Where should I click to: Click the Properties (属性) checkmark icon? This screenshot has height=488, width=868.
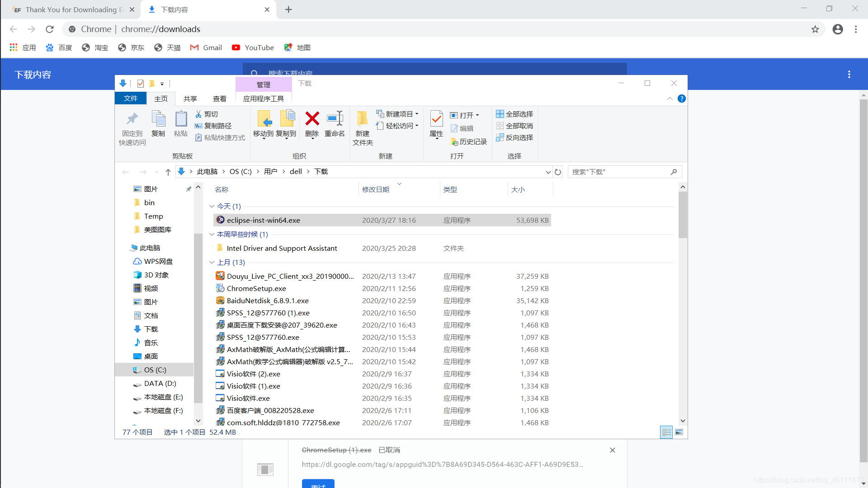[x=436, y=119]
